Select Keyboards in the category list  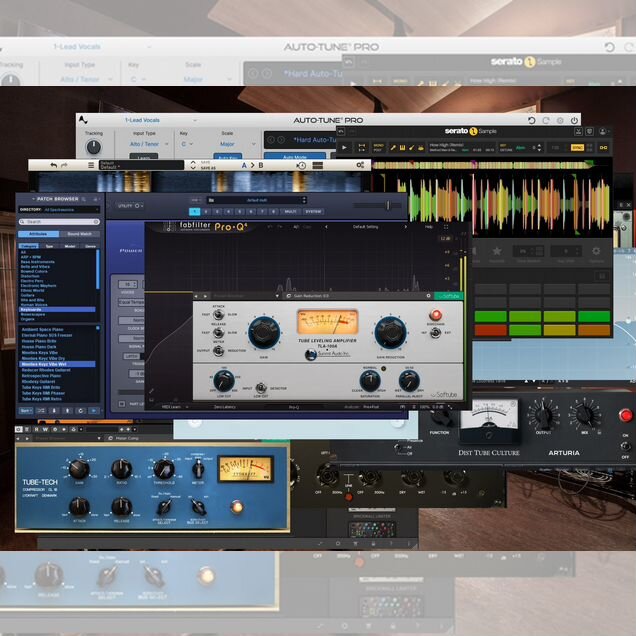pyautogui.click(x=57, y=309)
